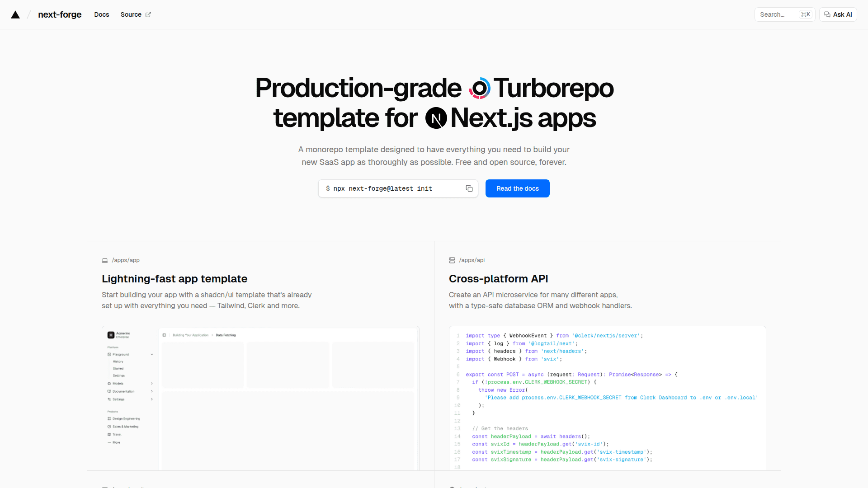Click the throw new Error line
The width and height of the screenshot is (868, 488).
tap(503, 390)
